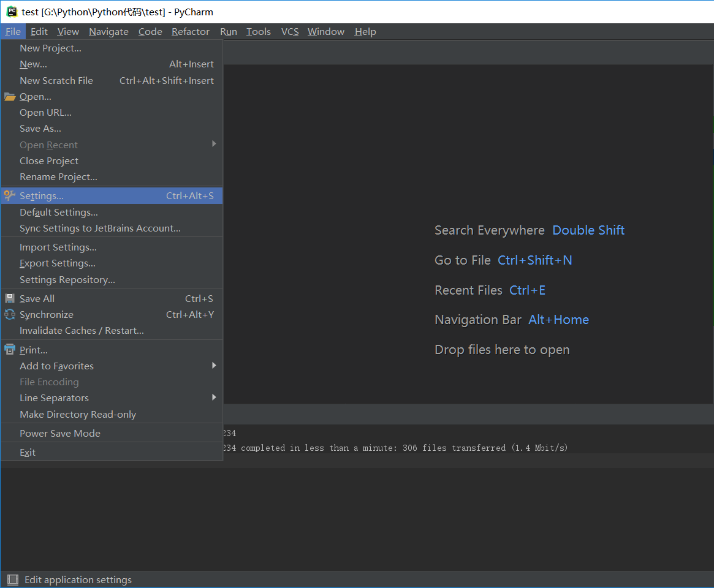Create a New Scratch File
The width and height of the screenshot is (714, 588).
(x=112, y=81)
